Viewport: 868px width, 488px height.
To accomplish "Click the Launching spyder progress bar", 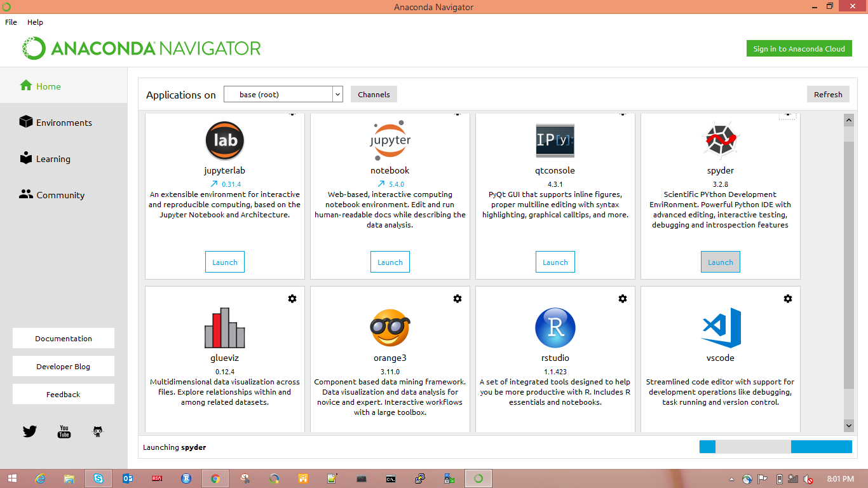I will [775, 447].
